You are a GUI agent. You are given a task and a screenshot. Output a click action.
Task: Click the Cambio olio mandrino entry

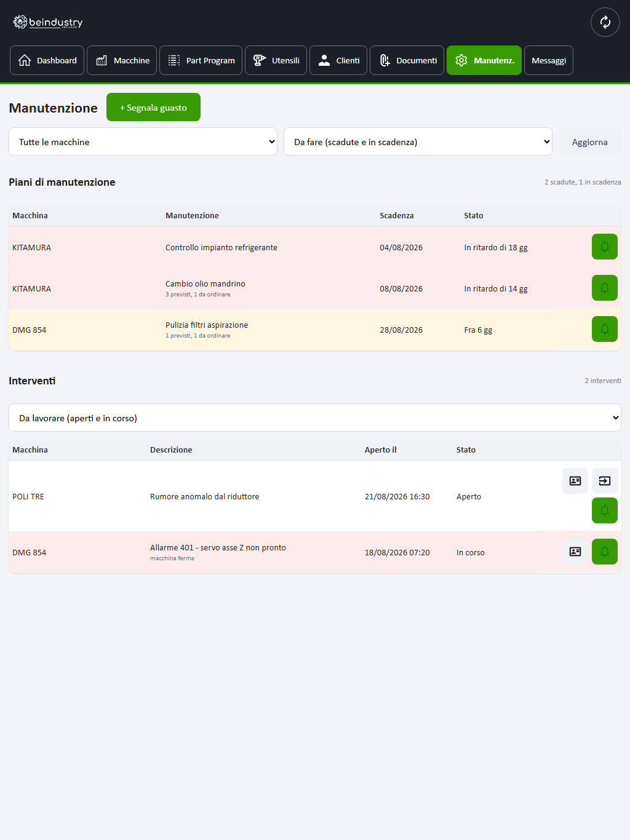click(x=205, y=283)
